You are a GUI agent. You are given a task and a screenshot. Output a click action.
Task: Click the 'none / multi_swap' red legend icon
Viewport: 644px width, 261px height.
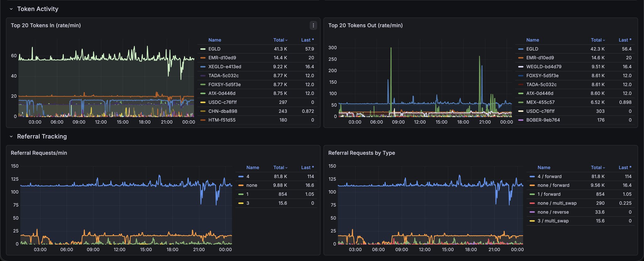(x=532, y=203)
